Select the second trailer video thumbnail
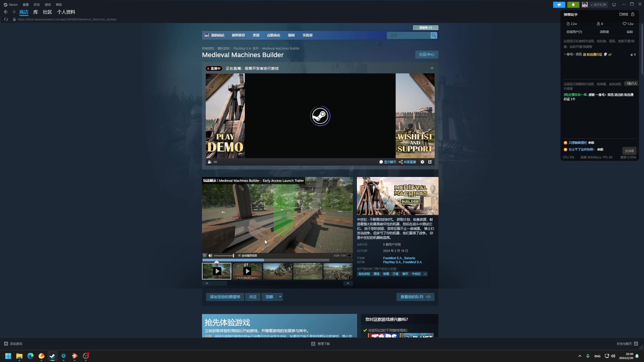The height and width of the screenshot is (362, 644). (x=247, y=271)
